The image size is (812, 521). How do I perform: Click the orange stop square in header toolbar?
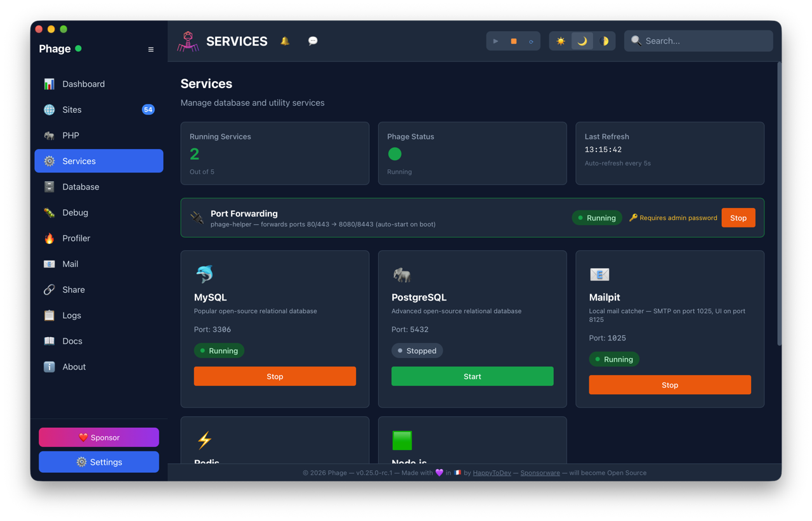(514, 41)
